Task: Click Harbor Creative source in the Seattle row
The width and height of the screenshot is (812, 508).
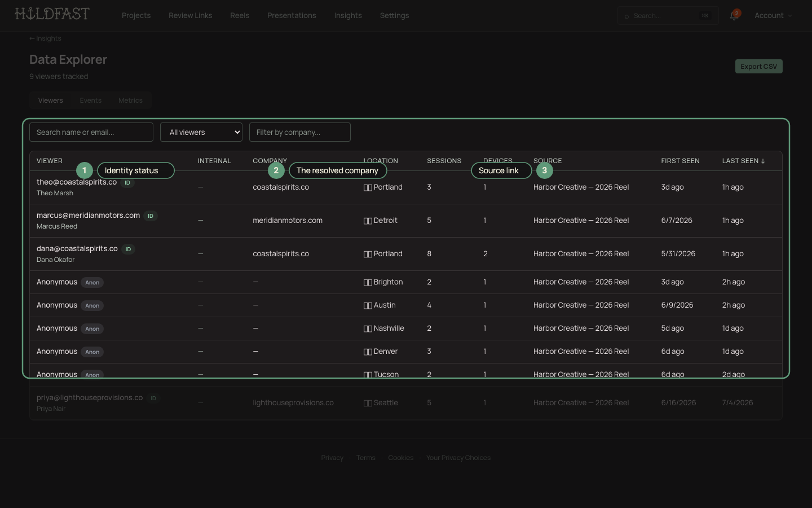Action: (x=581, y=402)
